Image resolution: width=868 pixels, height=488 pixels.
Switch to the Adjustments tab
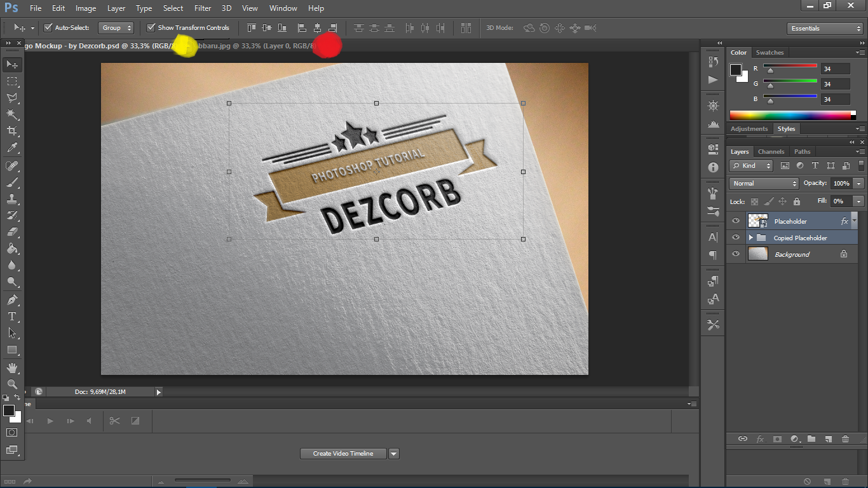749,129
